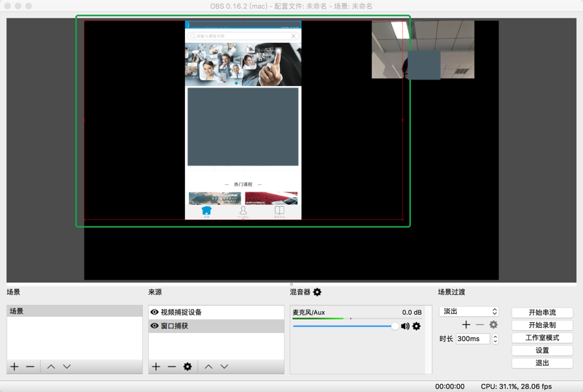Open the 淡出 transition dropdown
Screen dimensions: 583x392
coord(469,311)
